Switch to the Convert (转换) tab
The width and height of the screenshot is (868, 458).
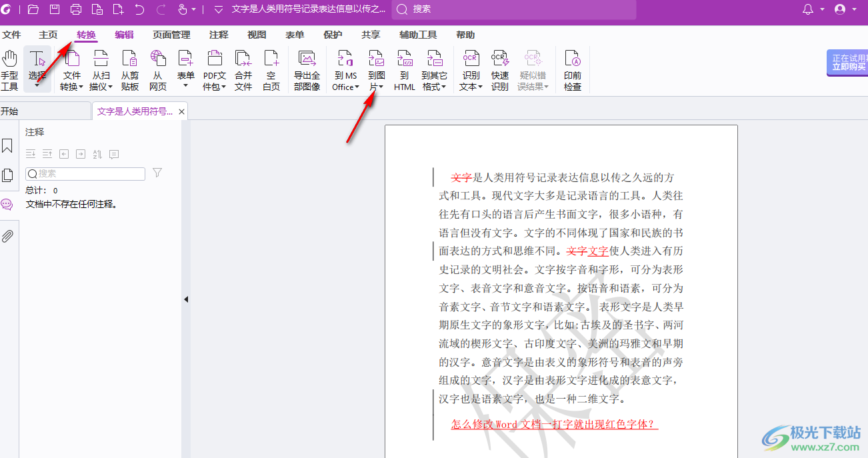pos(86,35)
